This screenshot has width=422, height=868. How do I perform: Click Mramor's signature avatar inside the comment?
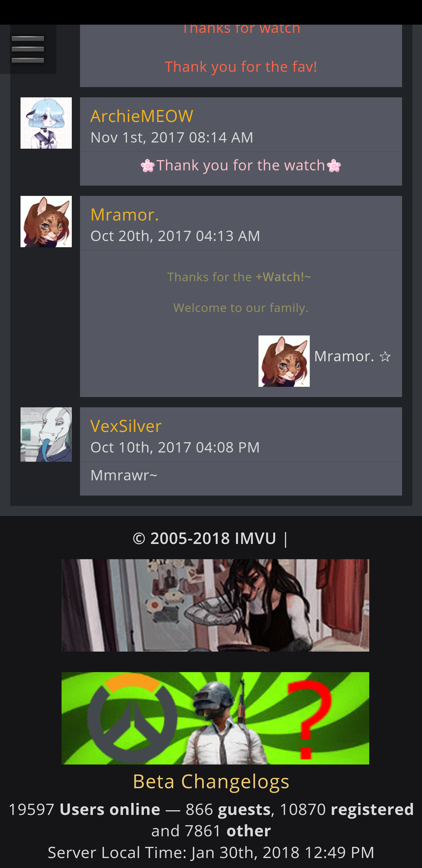(x=284, y=361)
